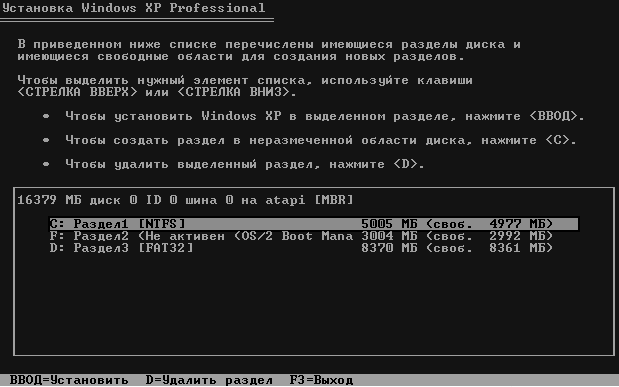619x387 pixels.
Task: Click D=Удалить раздел in the status bar
Action: point(209,380)
